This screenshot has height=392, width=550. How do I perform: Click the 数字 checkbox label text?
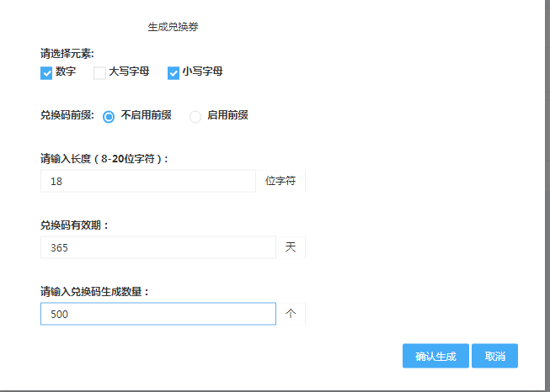(x=66, y=72)
